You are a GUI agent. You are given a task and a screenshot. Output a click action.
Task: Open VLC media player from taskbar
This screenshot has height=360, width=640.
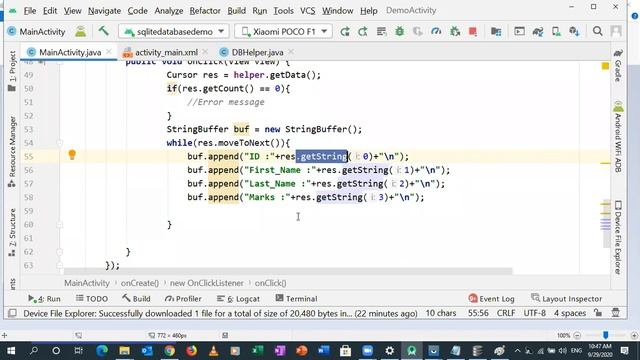pyautogui.click(x=213, y=351)
